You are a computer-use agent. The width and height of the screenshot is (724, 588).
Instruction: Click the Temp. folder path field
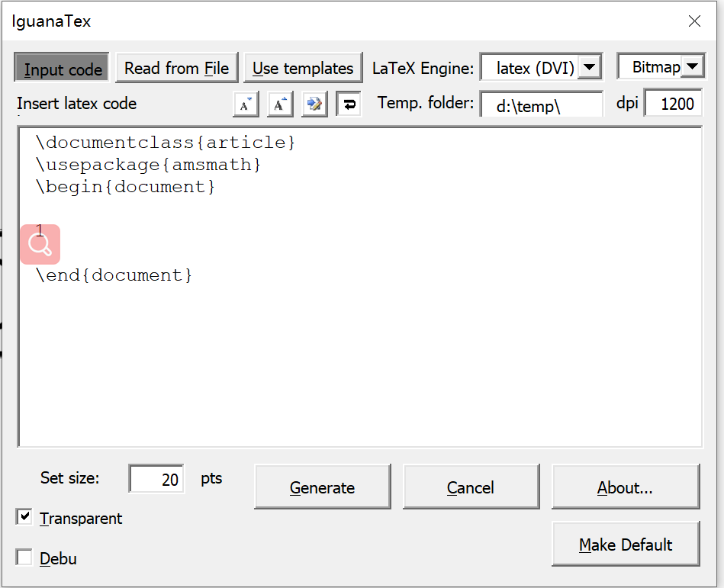pyautogui.click(x=541, y=104)
